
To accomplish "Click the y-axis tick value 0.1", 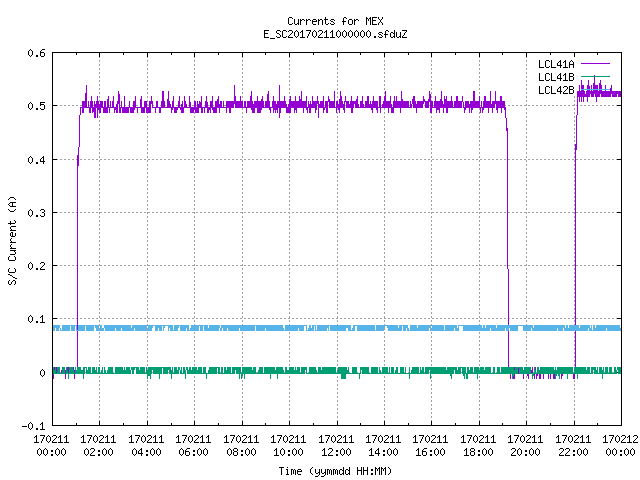I will (x=36, y=319).
